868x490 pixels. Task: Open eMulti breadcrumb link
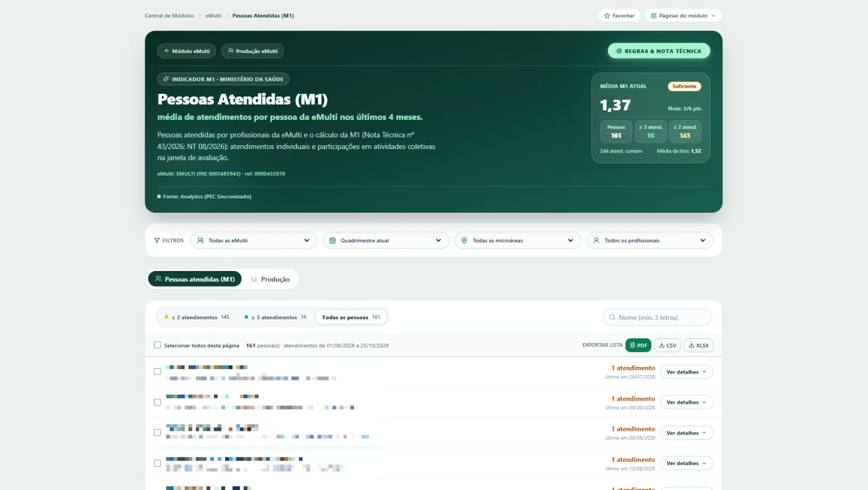213,16
